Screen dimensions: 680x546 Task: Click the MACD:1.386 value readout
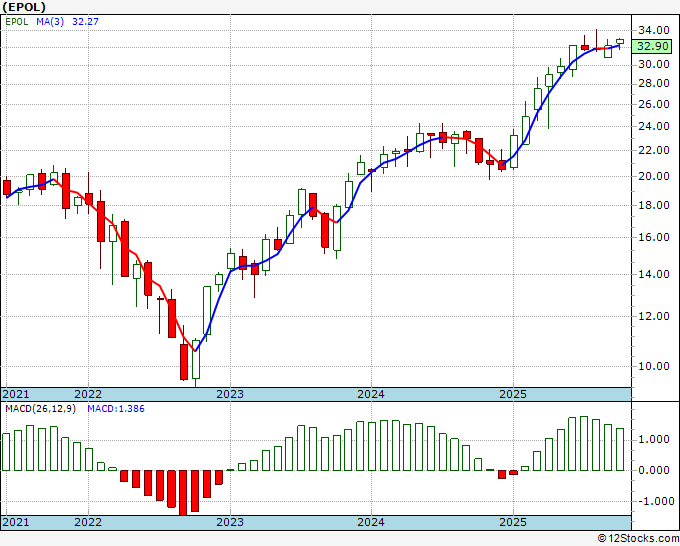116,409
